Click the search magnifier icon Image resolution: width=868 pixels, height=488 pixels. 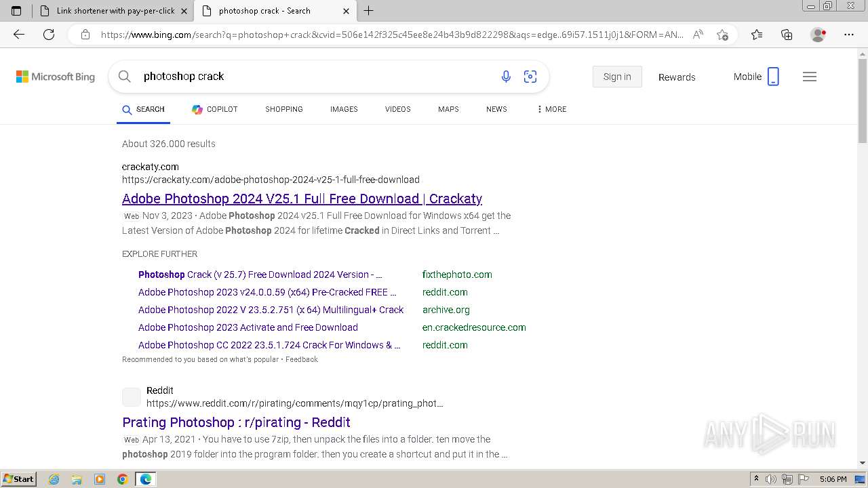coord(125,77)
